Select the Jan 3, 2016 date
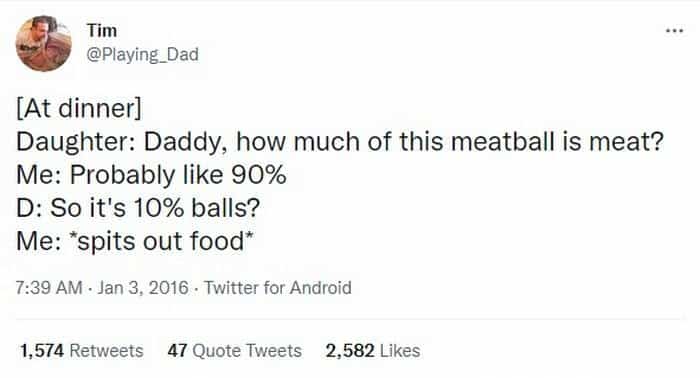The height and width of the screenshot is (378, 700). coord(142,287)
